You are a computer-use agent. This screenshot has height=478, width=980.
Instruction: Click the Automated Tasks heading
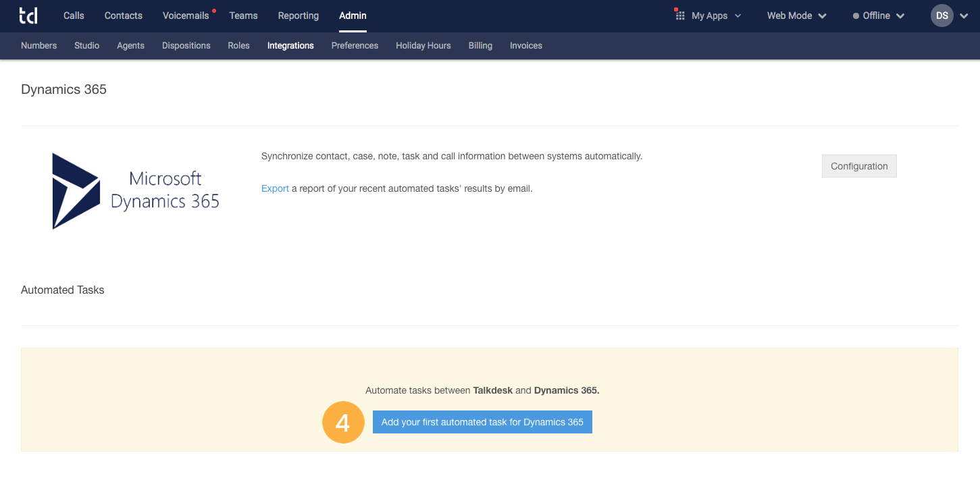(x=63, y=290)
